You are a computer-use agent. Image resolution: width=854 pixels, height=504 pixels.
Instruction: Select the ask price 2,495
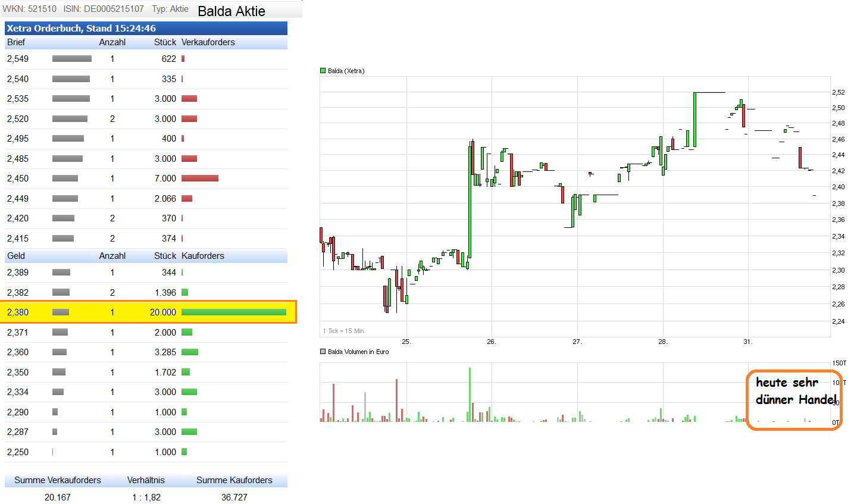(x=18, y=139)
